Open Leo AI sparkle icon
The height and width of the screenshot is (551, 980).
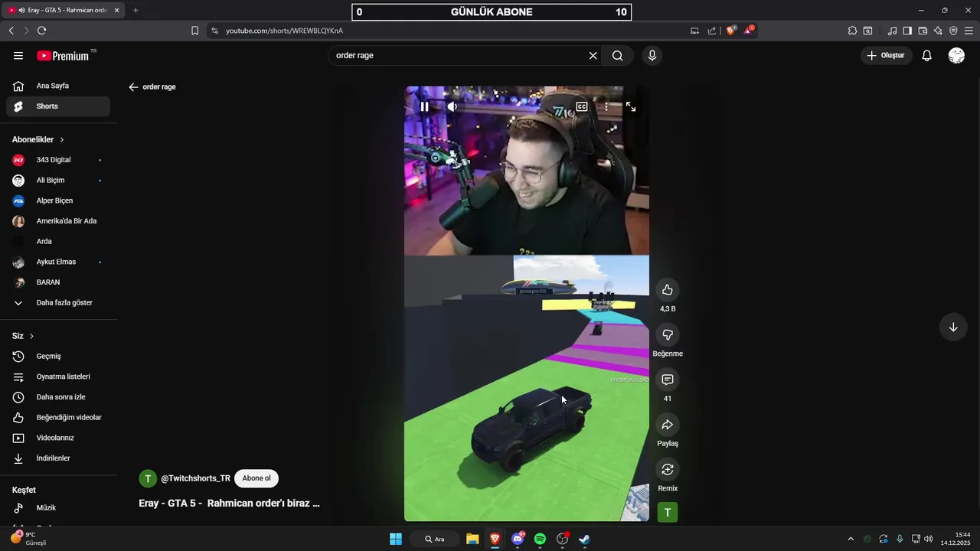click(x=938, y=31)
